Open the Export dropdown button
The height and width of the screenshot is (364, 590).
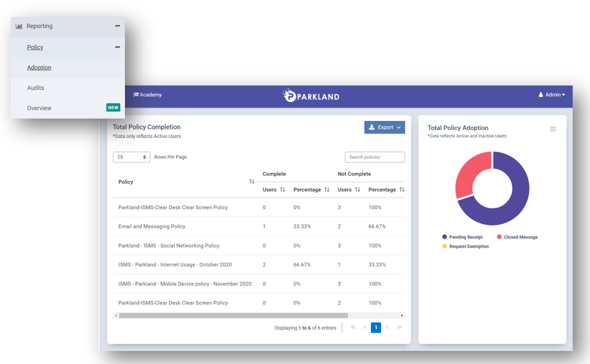pos(384,127)
